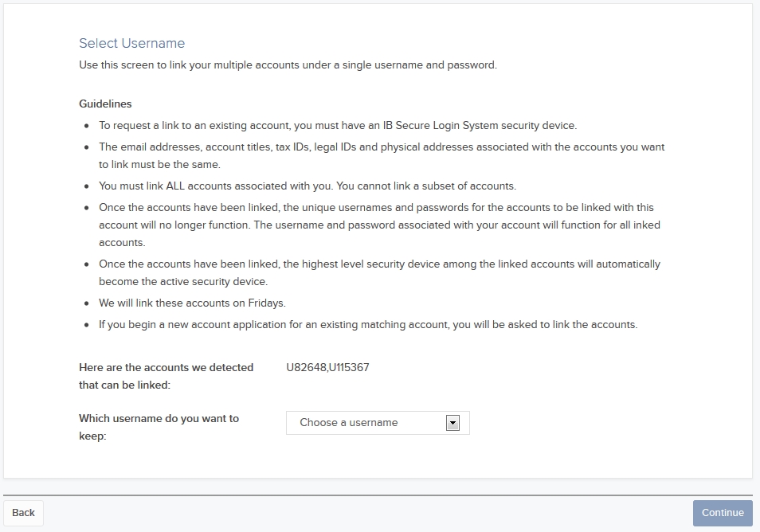760x532 pixels.
Task: Click the 'Which username do you want to keep' label
Action: click(159, 427)
